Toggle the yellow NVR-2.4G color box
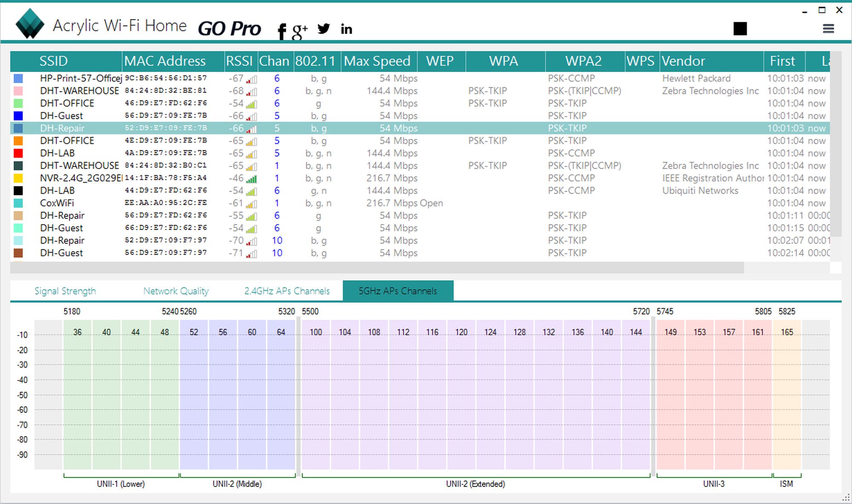Image resolution: width=852 pixels, height=504 pixels. (18, 178)
